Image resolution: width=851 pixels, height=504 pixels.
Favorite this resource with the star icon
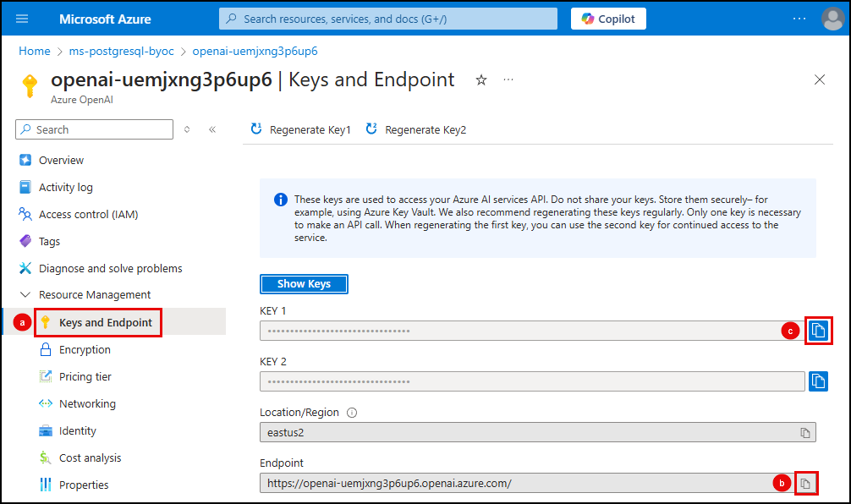pos(480,80)
